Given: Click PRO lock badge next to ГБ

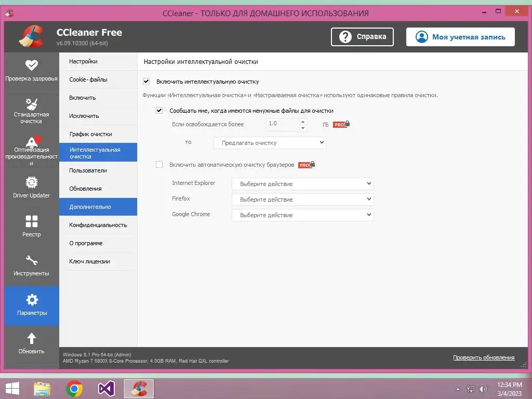Looking at the screenshot, I should [x=341, y=124].
